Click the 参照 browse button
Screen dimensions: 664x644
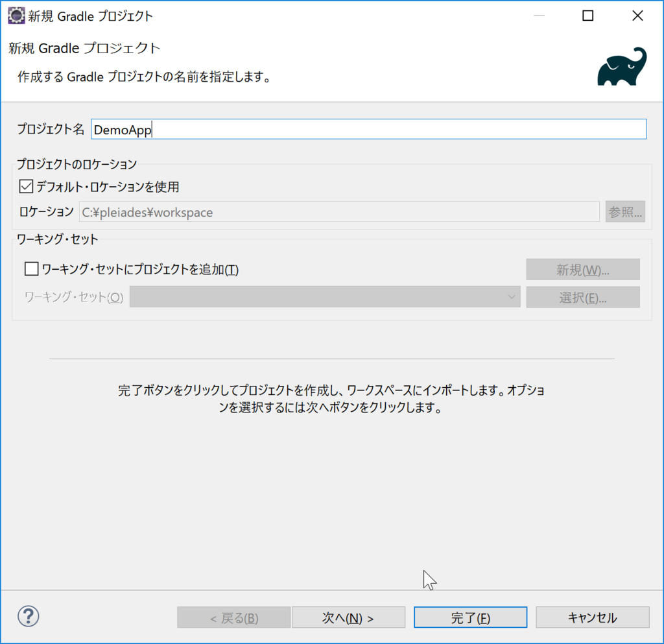(x=624, y=211)
